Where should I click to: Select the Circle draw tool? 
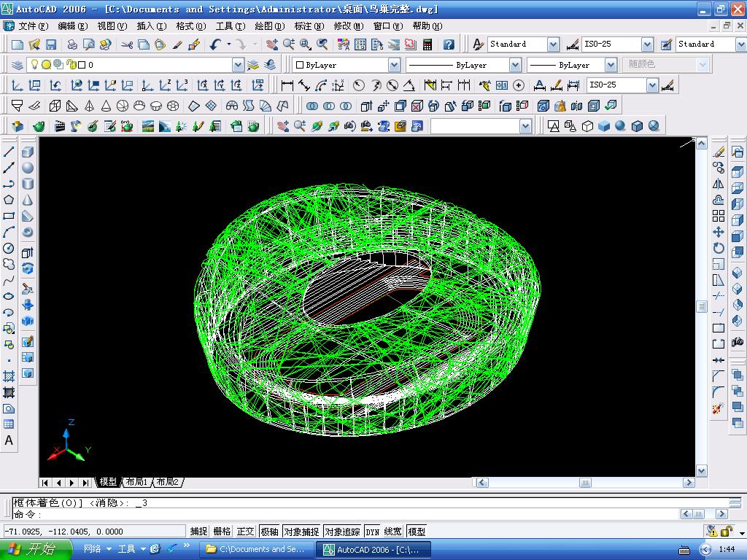point(9,248)
